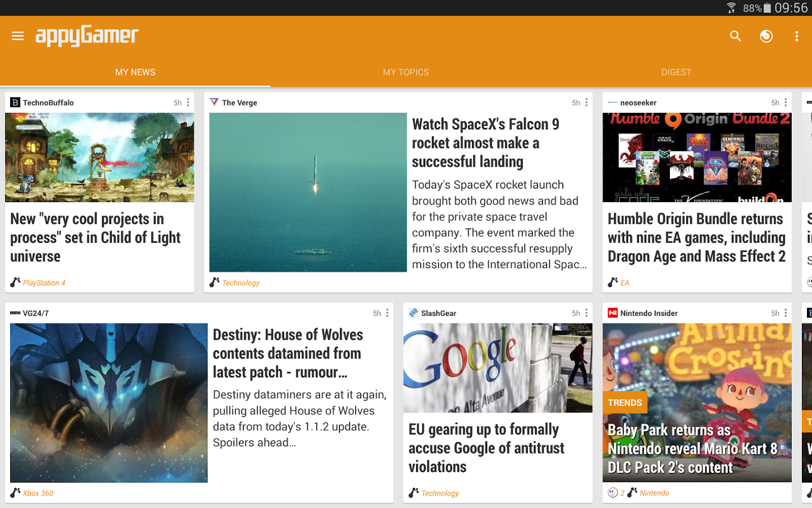Open the Humble Origin Bundle image
Screen dimensions: 812x508
[x=697, y=157]
